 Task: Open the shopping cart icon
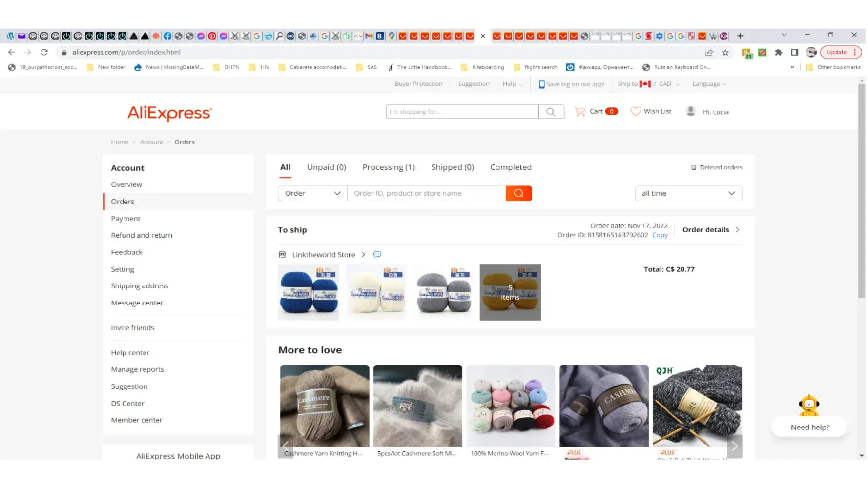tap(580, 111)
